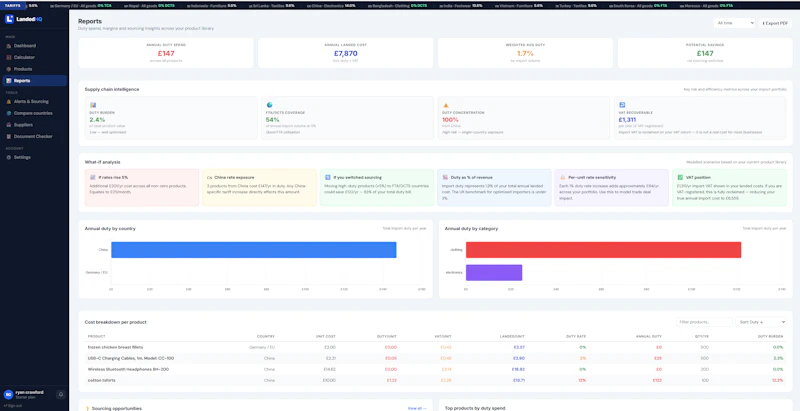Click the ANNUAL DUTY column header
Viewport: 800px width, 411px height.
648,337
